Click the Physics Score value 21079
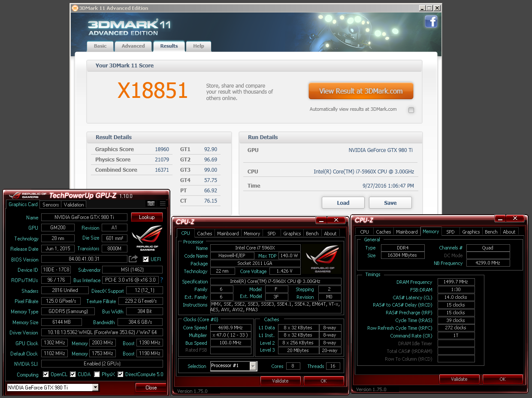Screen dimensions: 532x398 pyautogui.click(x=162, y=160)
